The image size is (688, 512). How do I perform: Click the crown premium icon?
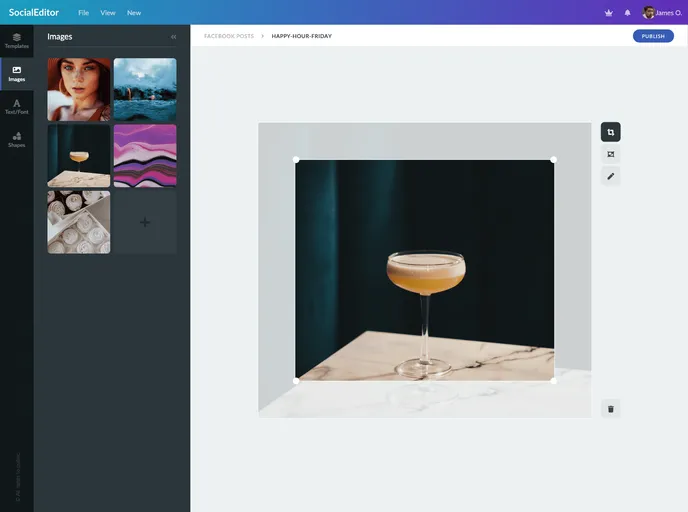[608, 13]
